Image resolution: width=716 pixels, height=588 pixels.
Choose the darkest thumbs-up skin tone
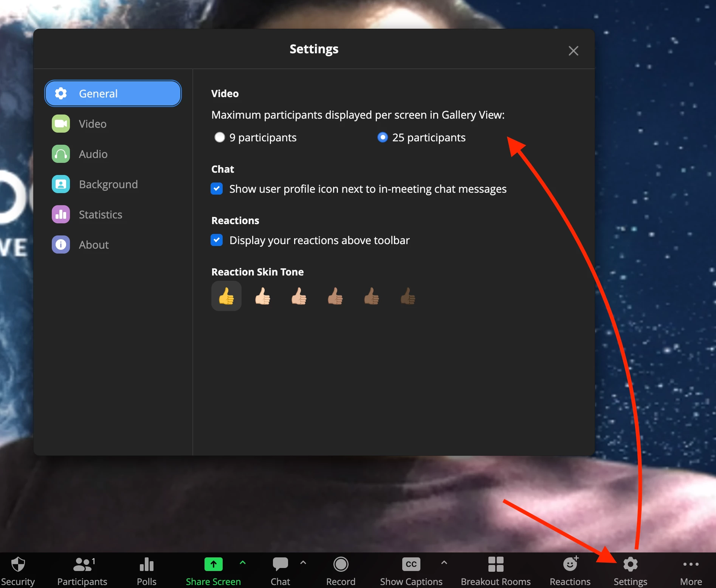tap(408, 296)
